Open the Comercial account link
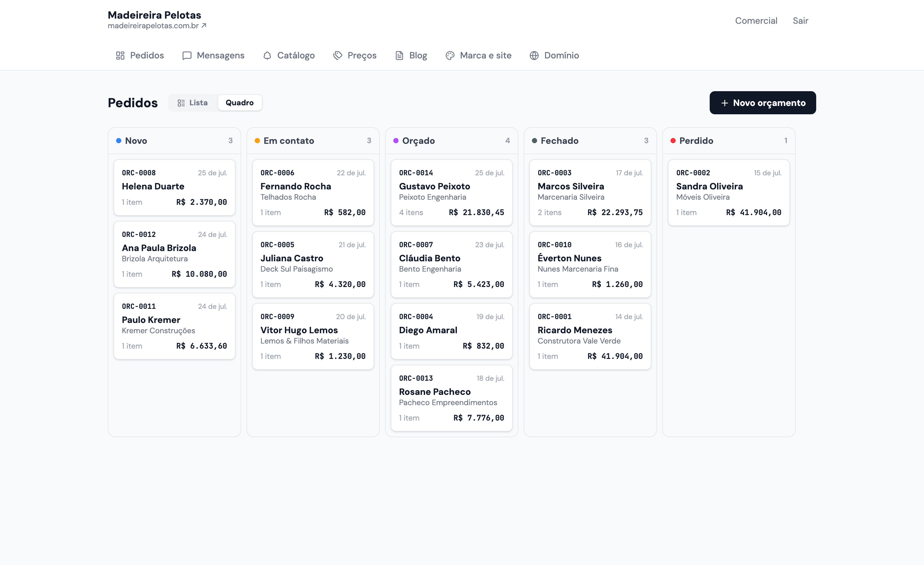 point(756,21)
